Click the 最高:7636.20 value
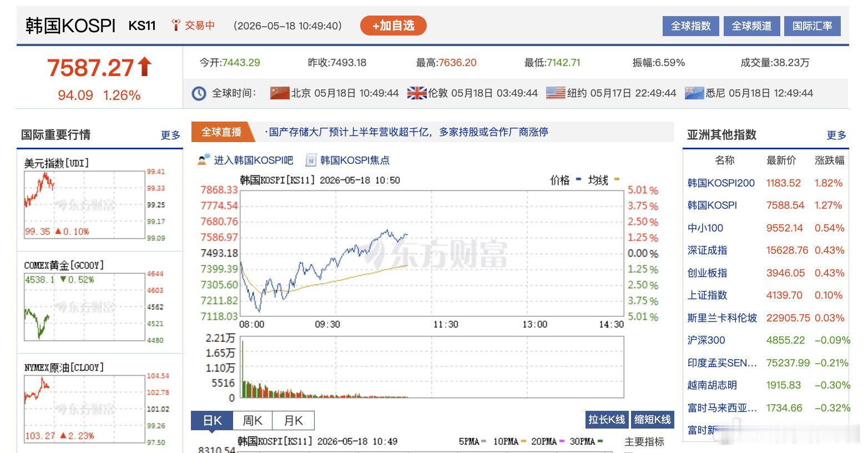 [446, 63]
